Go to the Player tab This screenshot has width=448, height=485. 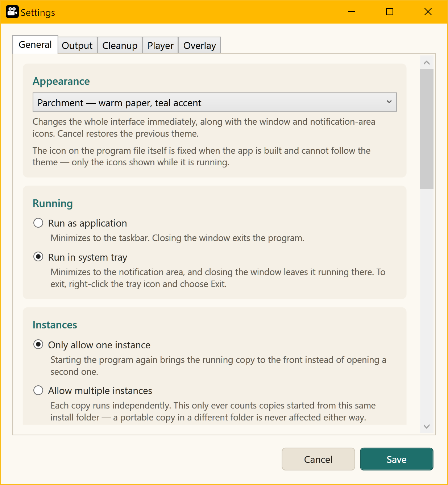(x=161, y=45)
